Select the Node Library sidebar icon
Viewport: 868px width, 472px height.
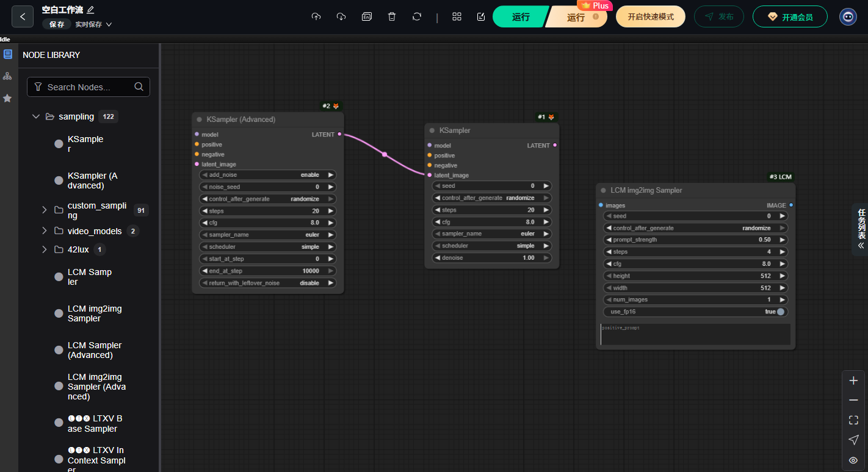8,54
